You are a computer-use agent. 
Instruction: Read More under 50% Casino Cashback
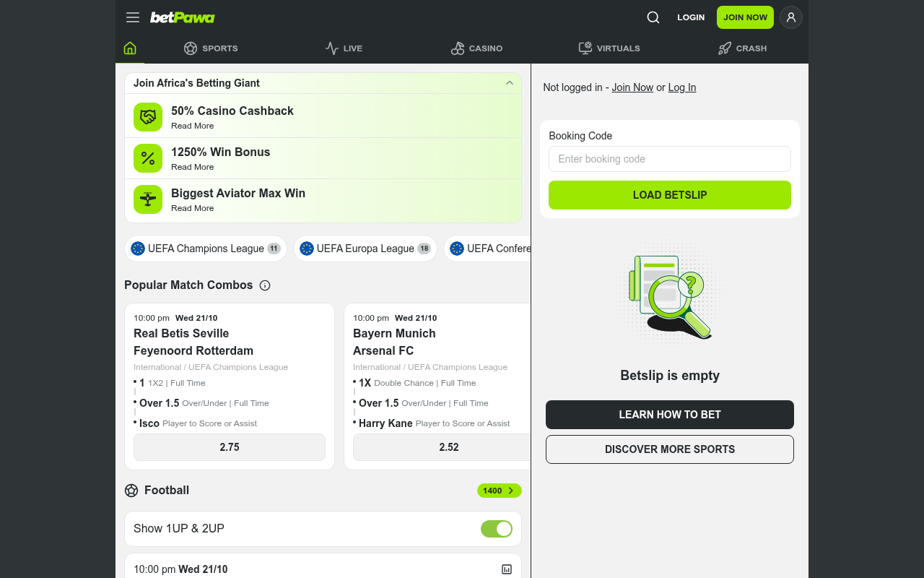tap(193, 126)
